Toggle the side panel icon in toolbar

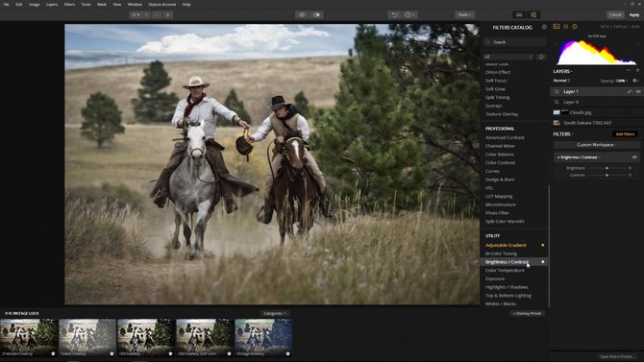point(533,14)
